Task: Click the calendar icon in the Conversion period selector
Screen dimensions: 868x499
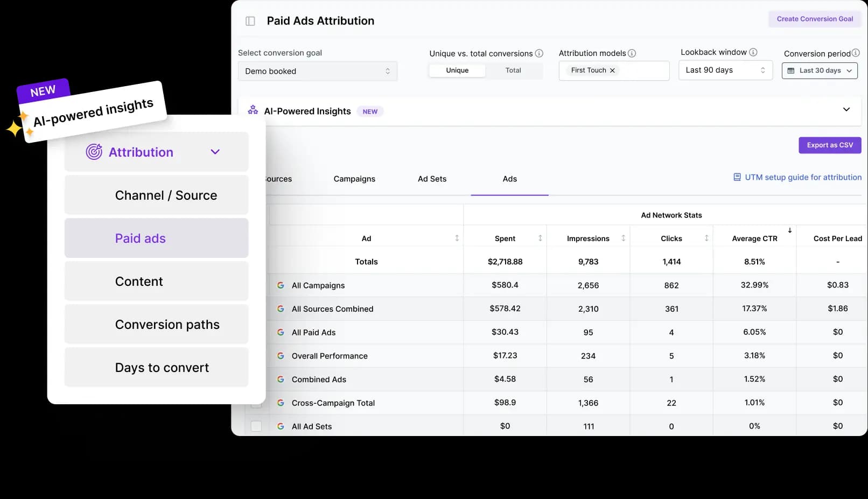Action: click(x=790, y=71)
